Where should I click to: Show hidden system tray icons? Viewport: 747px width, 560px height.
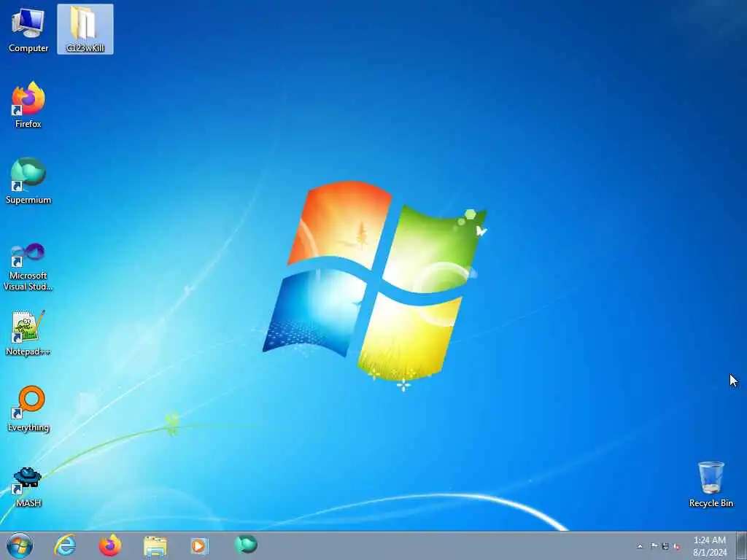coord(640,546)
